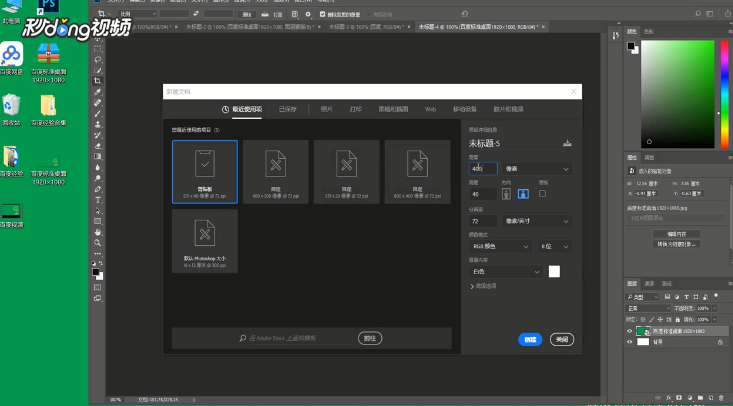Select the Clone Stamp tool
This screenshot has height=406, width=733.
[x=98, y=124]
